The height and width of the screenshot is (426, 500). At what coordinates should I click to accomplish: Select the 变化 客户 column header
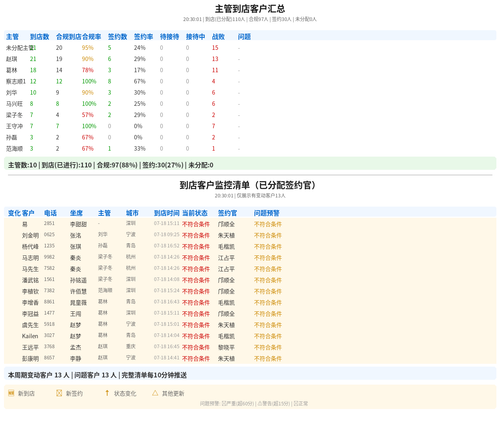point(21,213)
